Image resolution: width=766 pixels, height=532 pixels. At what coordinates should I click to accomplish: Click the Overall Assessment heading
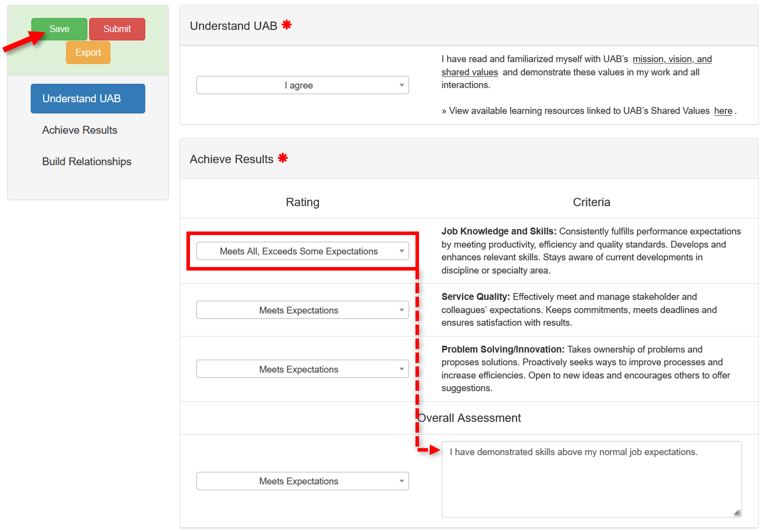469,417
